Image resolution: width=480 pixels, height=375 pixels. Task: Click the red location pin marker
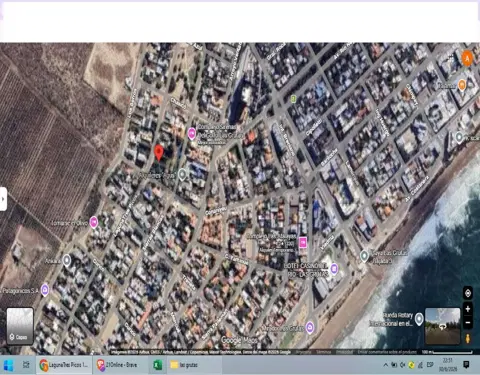tap(159, 153)
